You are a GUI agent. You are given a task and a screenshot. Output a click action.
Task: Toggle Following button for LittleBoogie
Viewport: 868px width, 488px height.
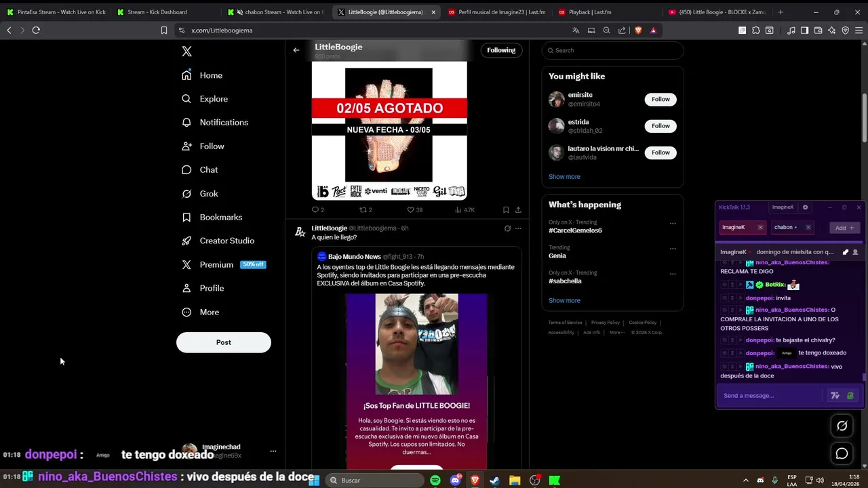click(x=501, y=50)
